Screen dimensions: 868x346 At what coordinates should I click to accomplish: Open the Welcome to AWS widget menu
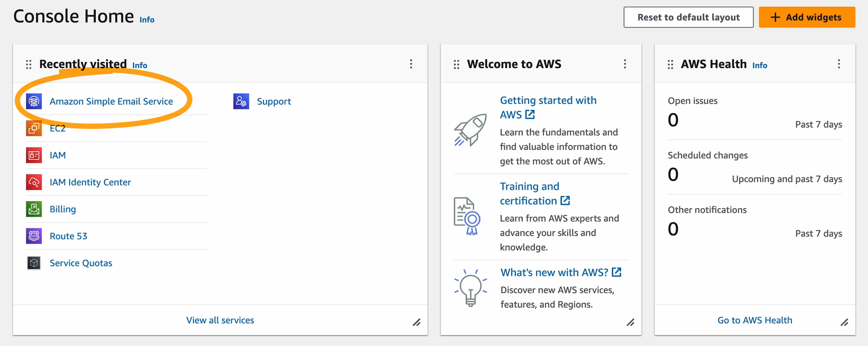point(625,64)
